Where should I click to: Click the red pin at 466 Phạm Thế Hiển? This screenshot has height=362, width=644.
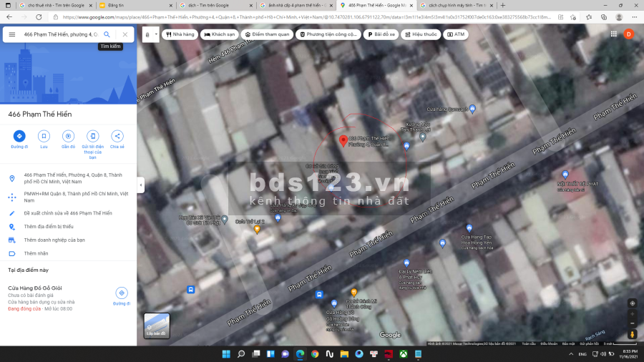343,141
